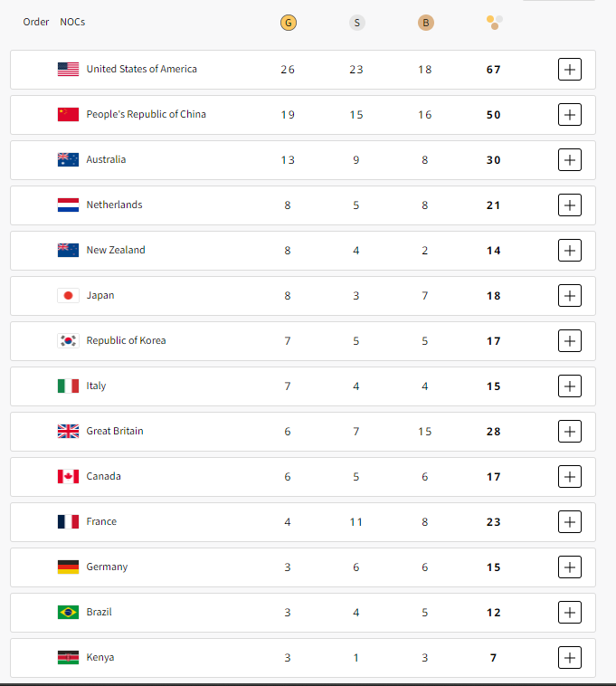
Task: Open the France country link
Action: click(x=101, y=521)
